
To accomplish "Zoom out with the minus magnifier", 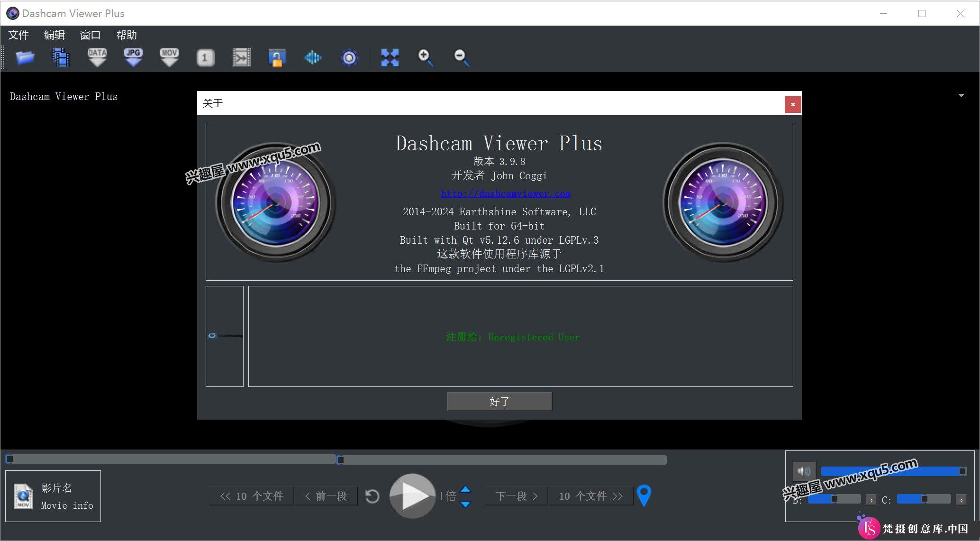I will [462, 58].
